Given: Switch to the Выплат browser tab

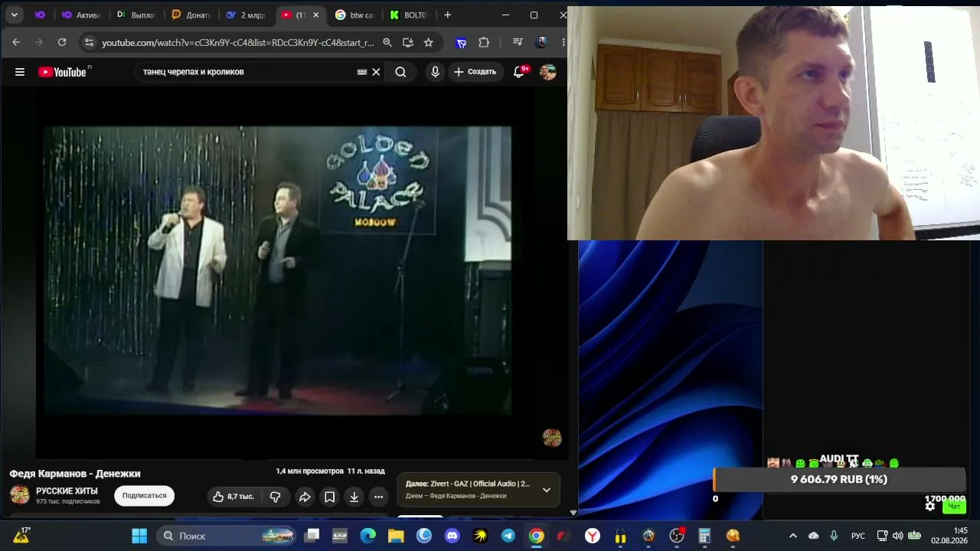Looking at the screenshot, I should 136,15.
